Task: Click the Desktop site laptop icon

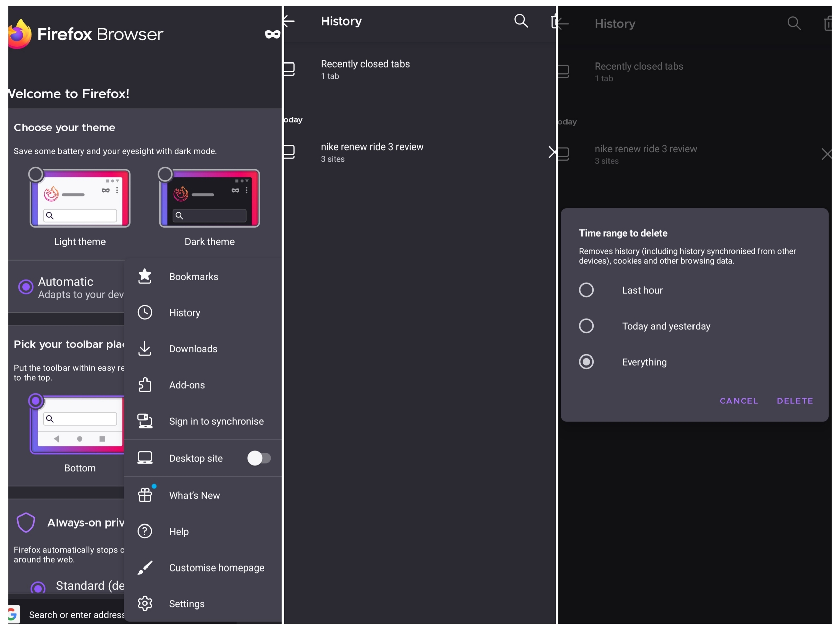Action: [145, 458]
